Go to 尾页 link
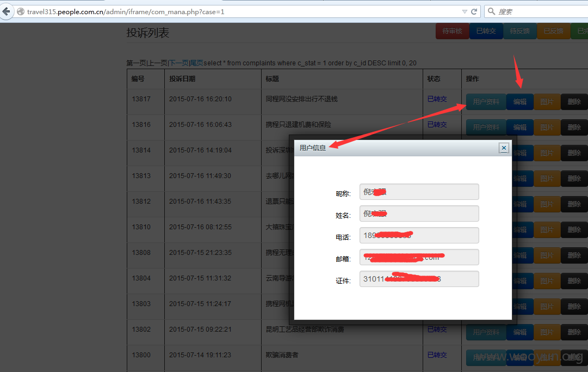Viewport: 588px width, 372px height. [x=196, y=63]
